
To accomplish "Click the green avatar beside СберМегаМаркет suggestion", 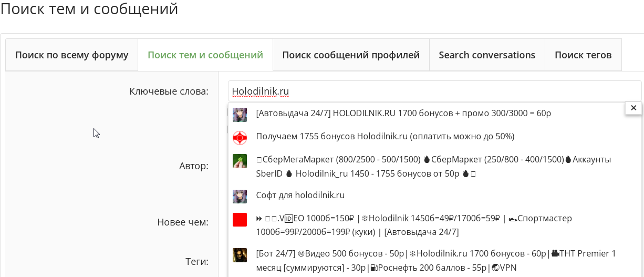I will click(x=240, y=161).
